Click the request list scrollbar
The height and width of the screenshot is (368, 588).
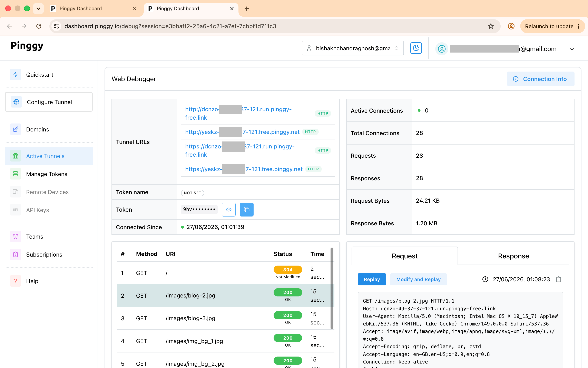pyautogui.click(x=332, y=288)
